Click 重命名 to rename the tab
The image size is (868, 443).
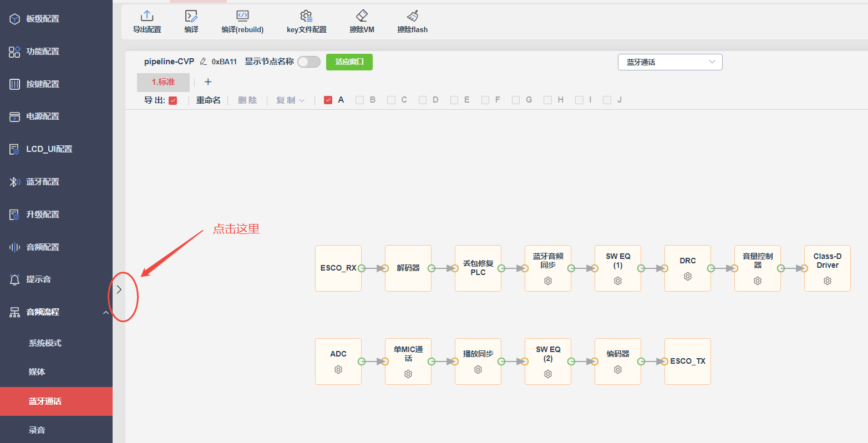[209, 100]
